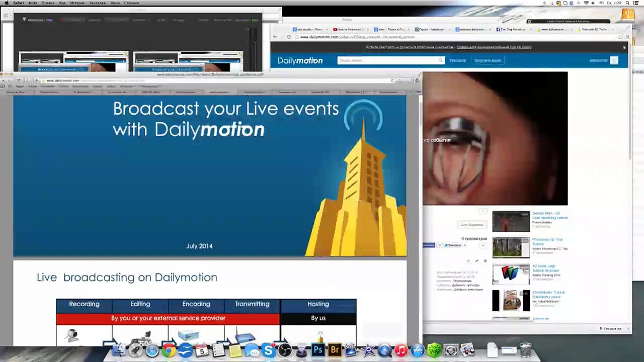Open Finder from the Dock
Image resolution: width=644 pixels, height=362 pixels.
click(119, 350)
